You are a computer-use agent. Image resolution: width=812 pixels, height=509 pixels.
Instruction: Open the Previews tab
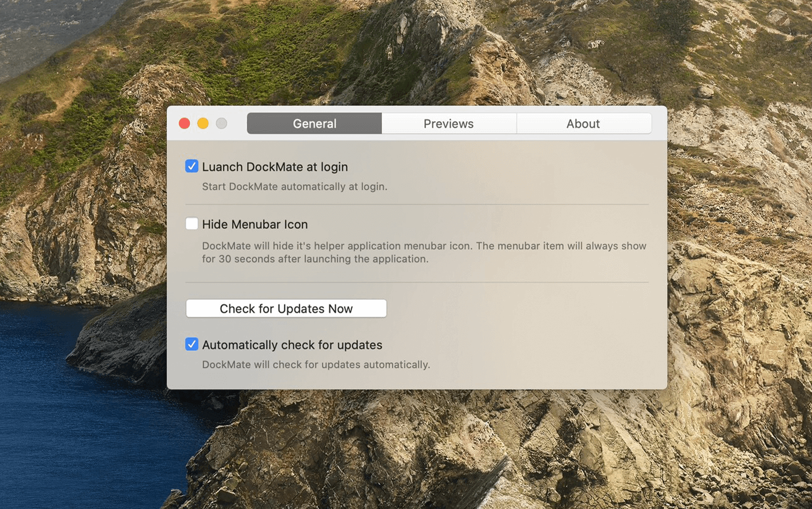tap(449, 124)
